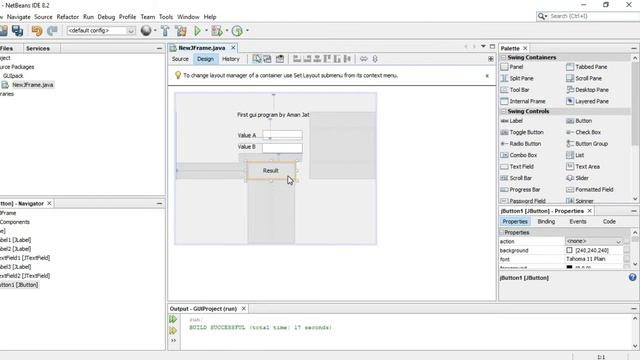
Task: Activate Selection Mode in design toolbar
Action: coord(257,59)
